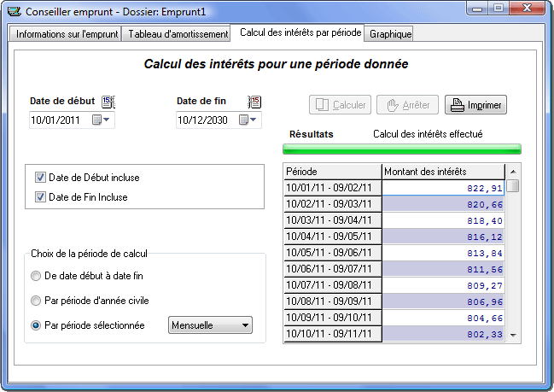Go to the Graphique tab

[x=391, y=34]
